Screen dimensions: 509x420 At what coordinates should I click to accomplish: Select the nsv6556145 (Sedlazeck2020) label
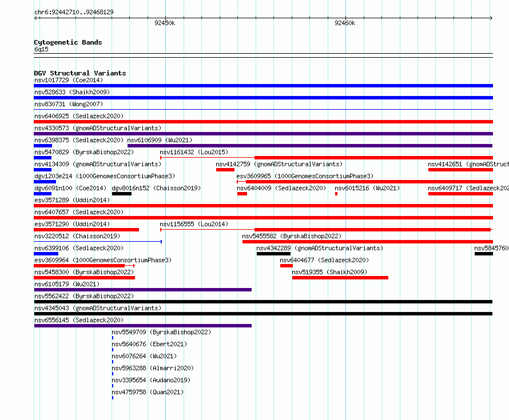pos(79,320)
